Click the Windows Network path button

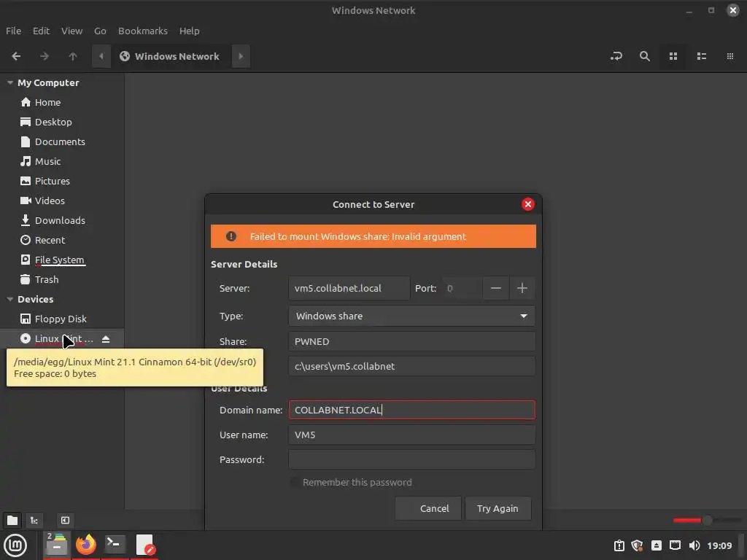[x=171, y=56]
